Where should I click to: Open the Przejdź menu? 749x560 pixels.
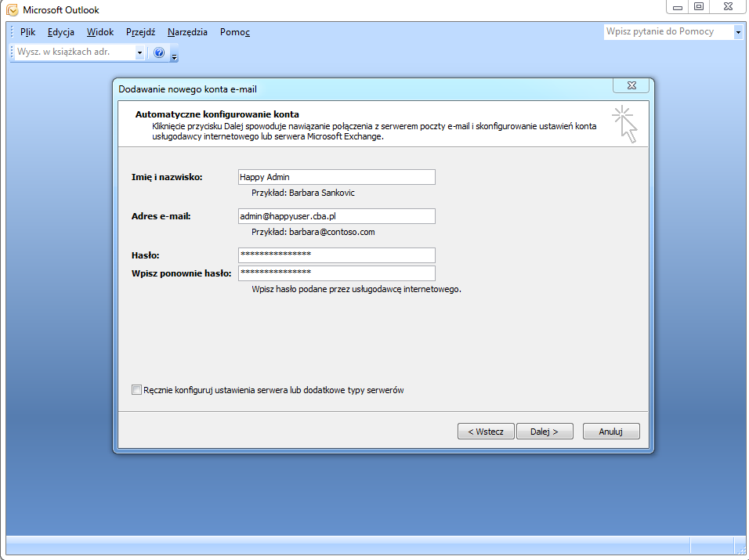[x=140, y=32]
